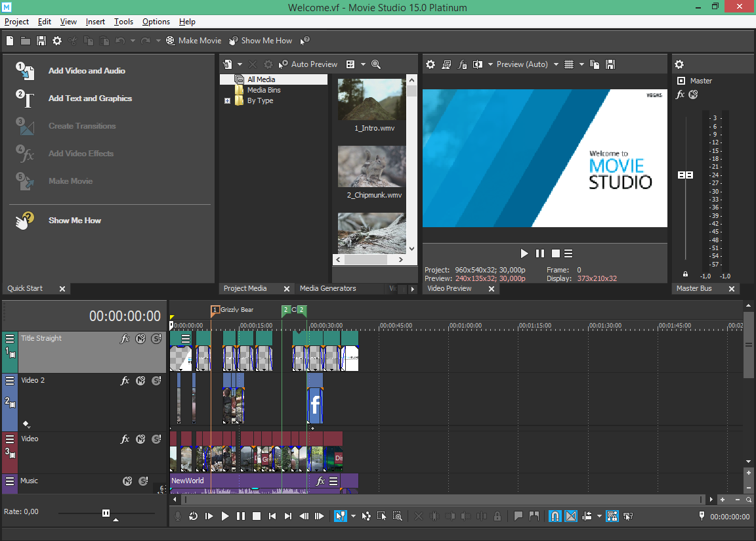
Task: Open the Preview (Auto) quality dropdown
Action: [556, 64]
